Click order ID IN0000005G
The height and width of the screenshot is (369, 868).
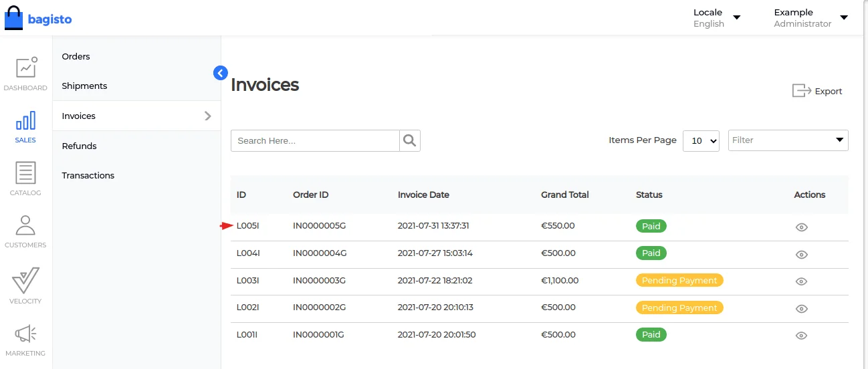320,226
